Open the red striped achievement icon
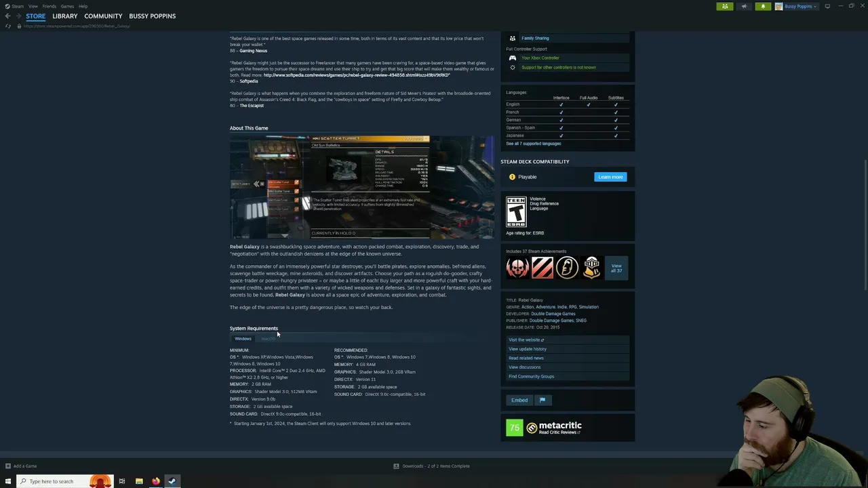Viewport: 868px width, 488px height. [542, 268]
